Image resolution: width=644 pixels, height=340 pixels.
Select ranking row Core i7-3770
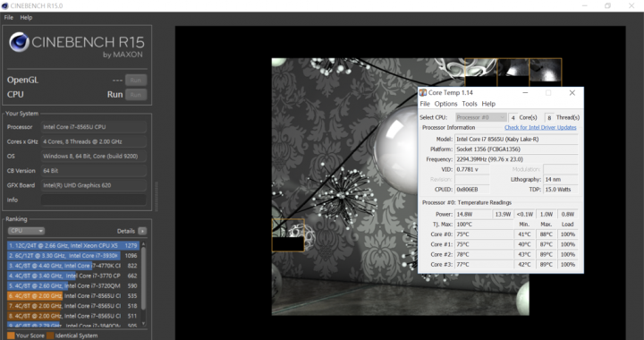[x=72, y=276]
